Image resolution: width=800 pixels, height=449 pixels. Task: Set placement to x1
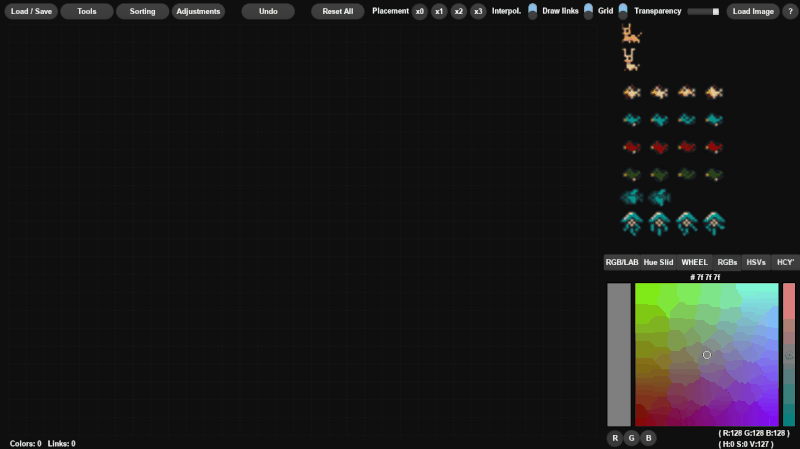coord(439,11)
